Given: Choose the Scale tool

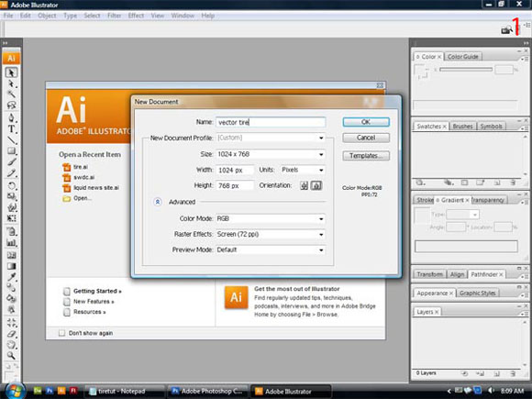Looking at the screenshot, I should tap(11, 196).
